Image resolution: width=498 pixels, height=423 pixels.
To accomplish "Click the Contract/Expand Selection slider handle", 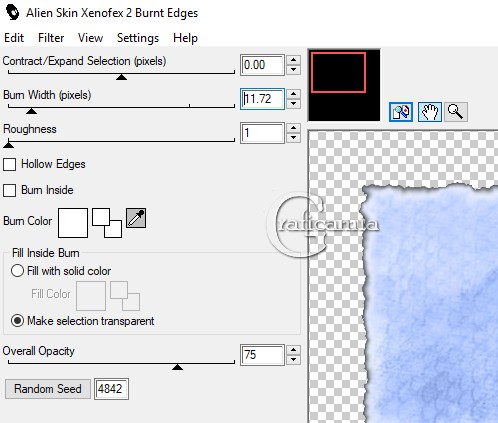I will [x=121, y=77].
